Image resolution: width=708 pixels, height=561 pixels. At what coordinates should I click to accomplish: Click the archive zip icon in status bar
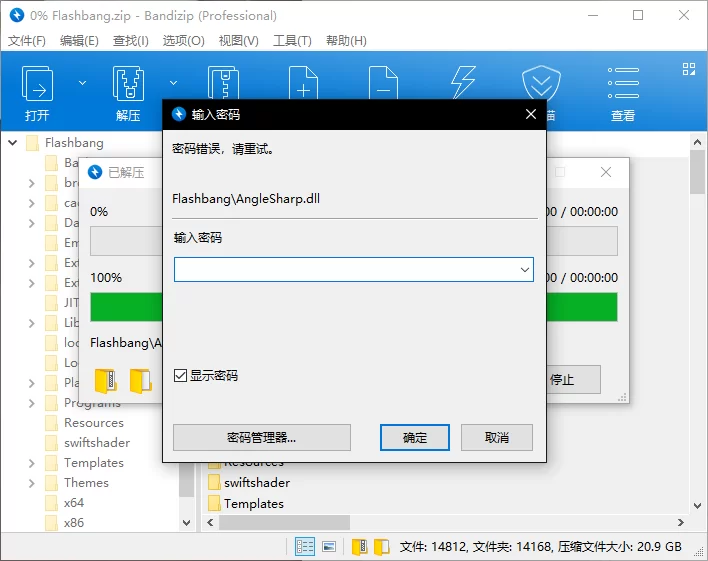click(x=359, y=547)
